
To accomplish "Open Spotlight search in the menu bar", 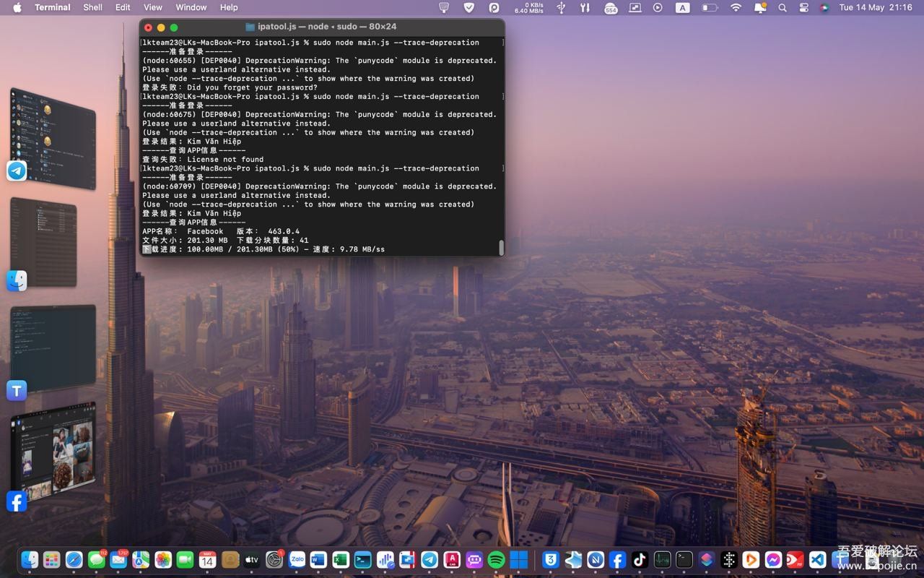I will point(783,7).
